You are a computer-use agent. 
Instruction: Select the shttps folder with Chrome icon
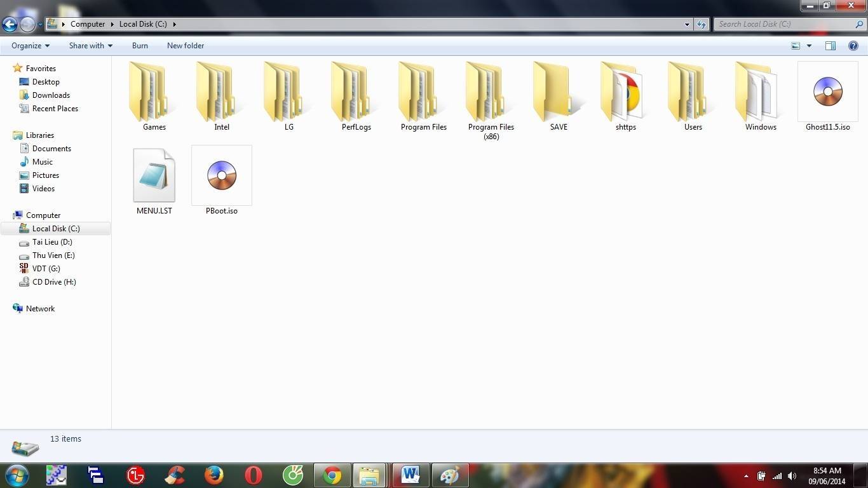pos(625,97)
